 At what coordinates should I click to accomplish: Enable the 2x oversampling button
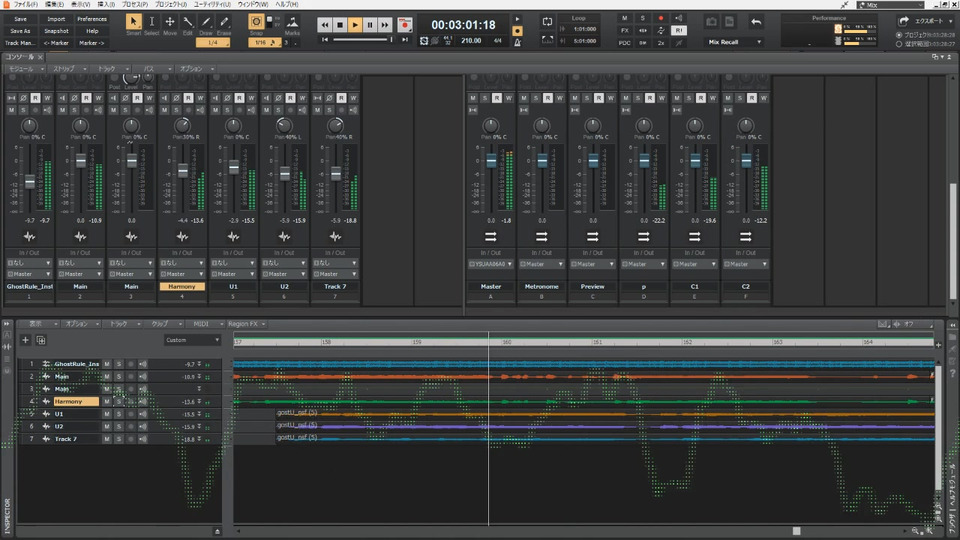click(x=661, y=43)
